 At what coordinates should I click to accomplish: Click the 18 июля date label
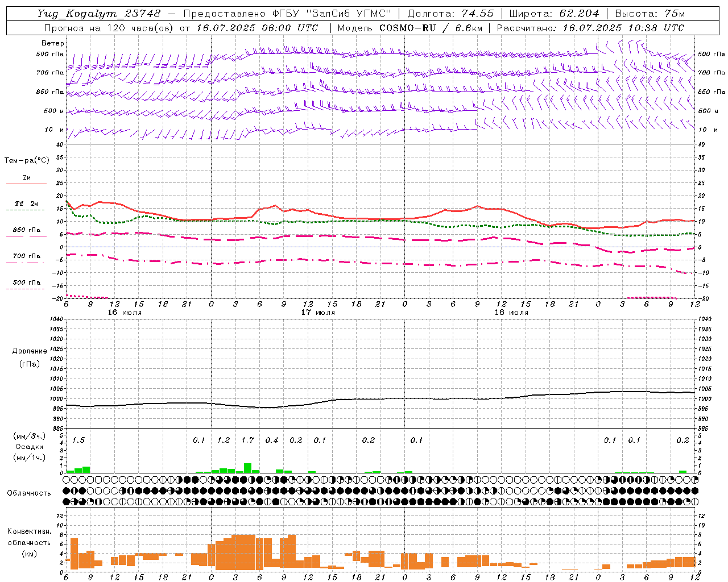511,312
